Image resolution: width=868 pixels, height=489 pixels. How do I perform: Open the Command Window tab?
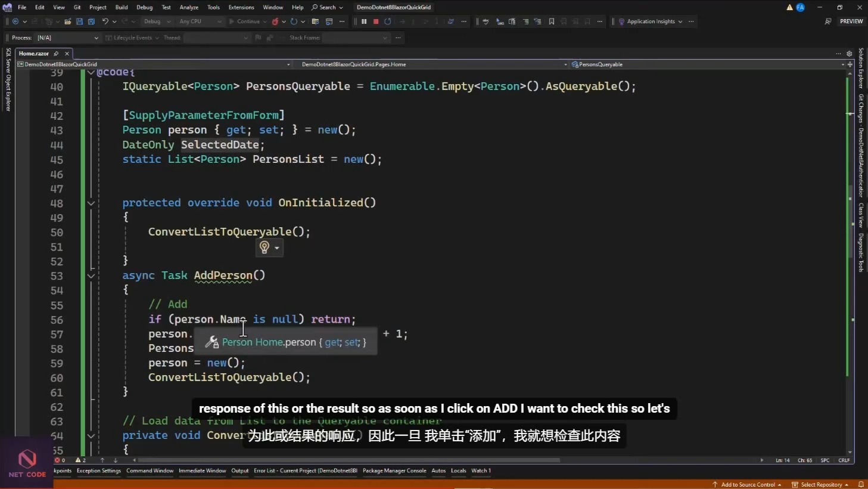coord(150,471)
